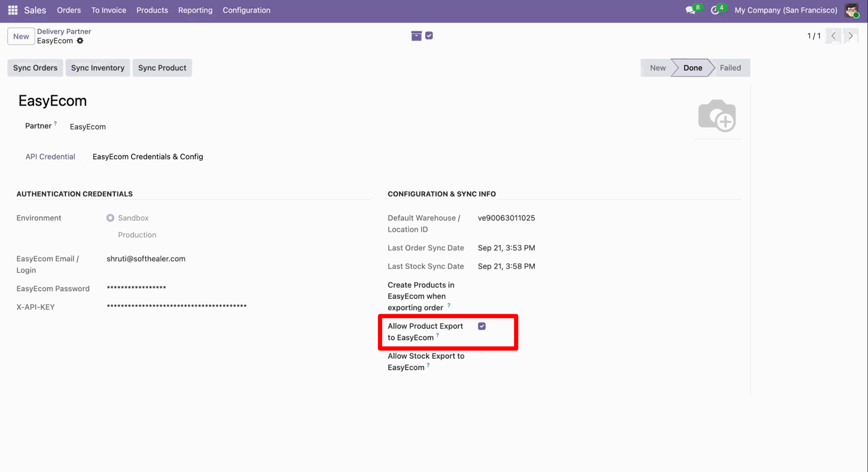
Task: Open the apps grid menu icon
Action: tap(13, 10)
